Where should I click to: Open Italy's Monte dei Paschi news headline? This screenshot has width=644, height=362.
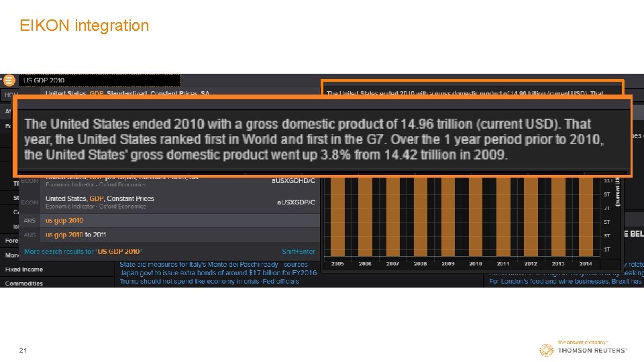point(213,265)
